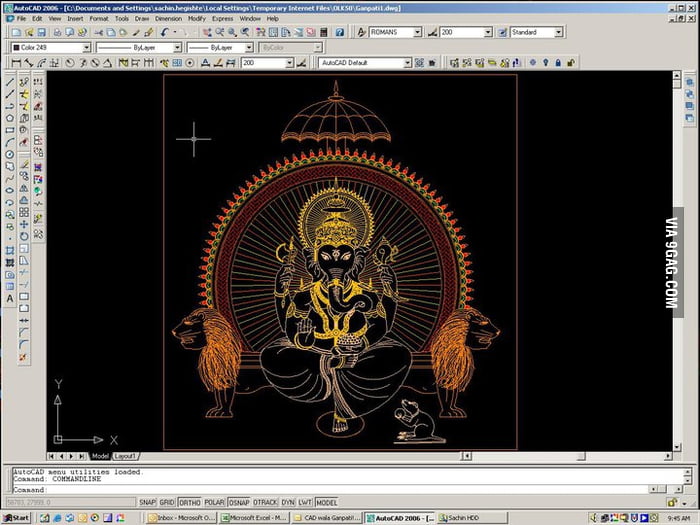The width and height of the screenshot is (700, 525).
Task: Select the Arc draw tool
Action: coord(9,142)
